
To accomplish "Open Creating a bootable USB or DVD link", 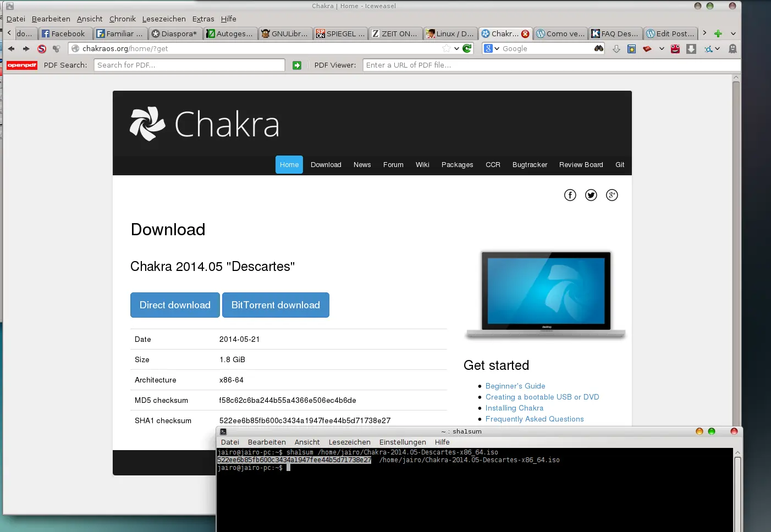I will click(542, 397).
